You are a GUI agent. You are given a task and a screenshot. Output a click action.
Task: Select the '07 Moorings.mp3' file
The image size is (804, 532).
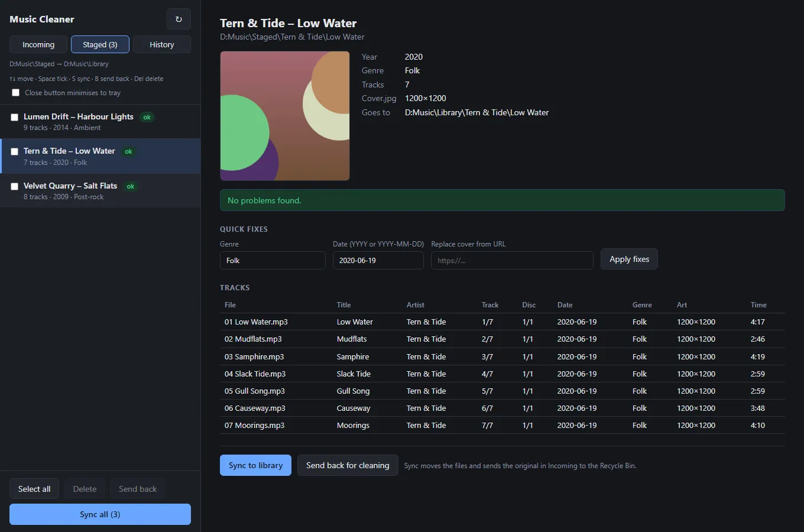[254, 426]
